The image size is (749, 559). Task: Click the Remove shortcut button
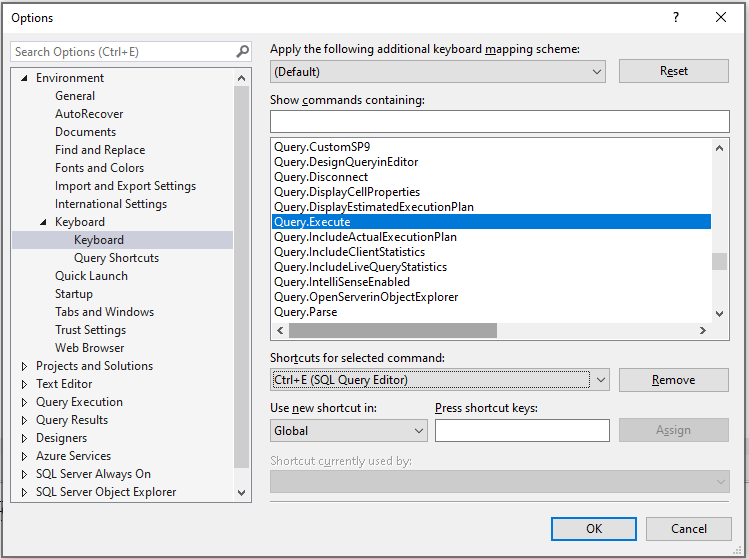click(x=674, y=380)
